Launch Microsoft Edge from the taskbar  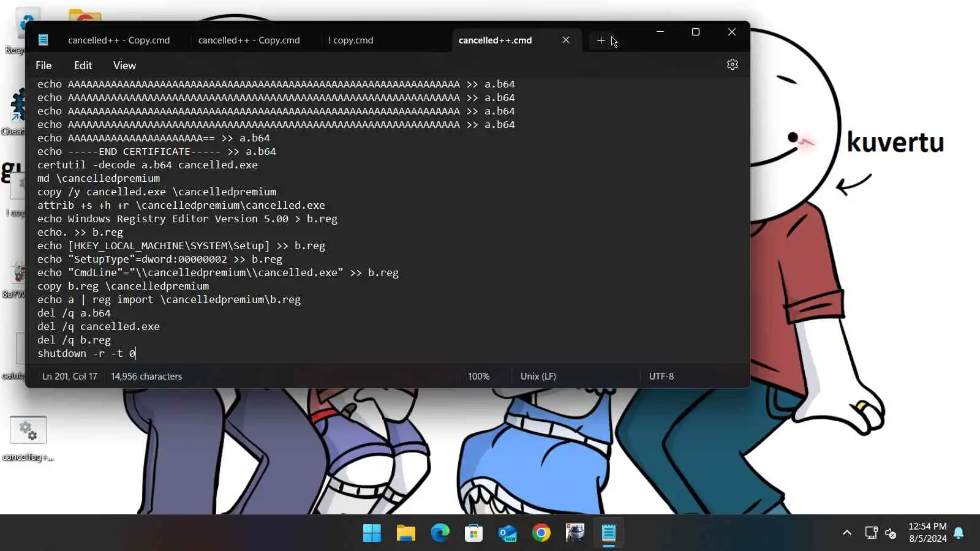coord(440,533)
